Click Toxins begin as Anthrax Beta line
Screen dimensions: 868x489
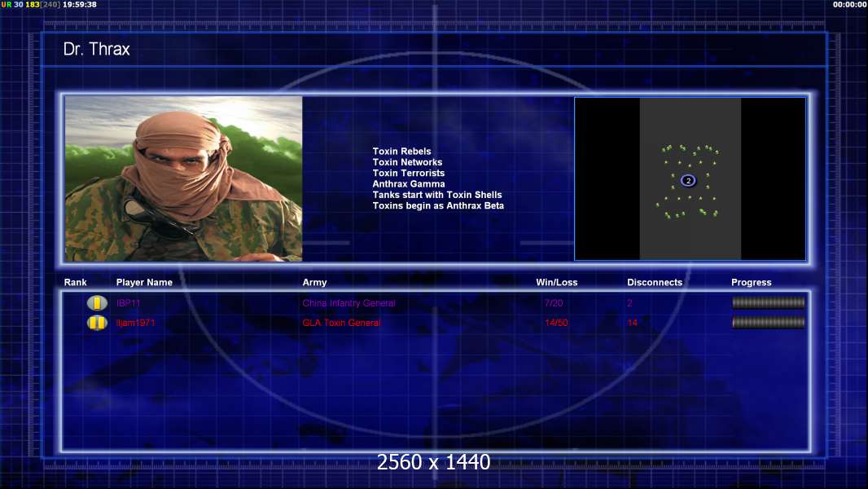438,205
